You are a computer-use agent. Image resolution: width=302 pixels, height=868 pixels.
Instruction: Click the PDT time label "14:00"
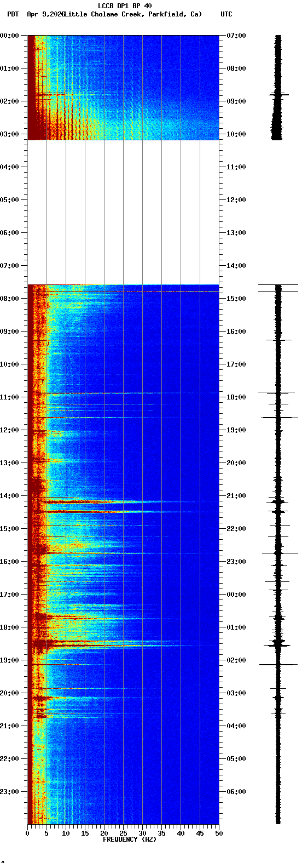9,496
